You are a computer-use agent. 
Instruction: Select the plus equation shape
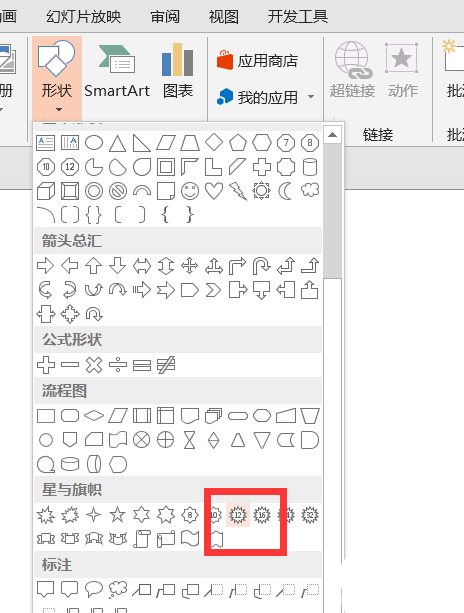pyautogui.click(x=46, y=365)
